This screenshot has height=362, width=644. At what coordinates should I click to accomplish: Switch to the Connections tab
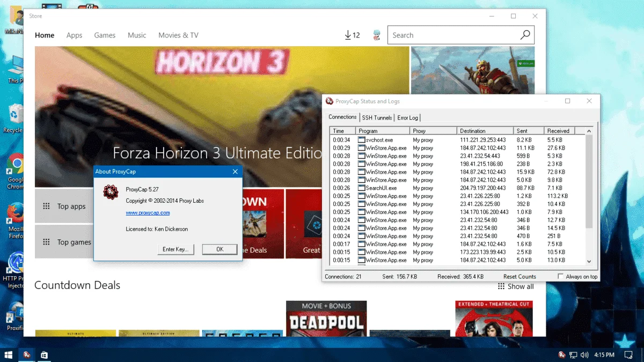coord(342,117)
